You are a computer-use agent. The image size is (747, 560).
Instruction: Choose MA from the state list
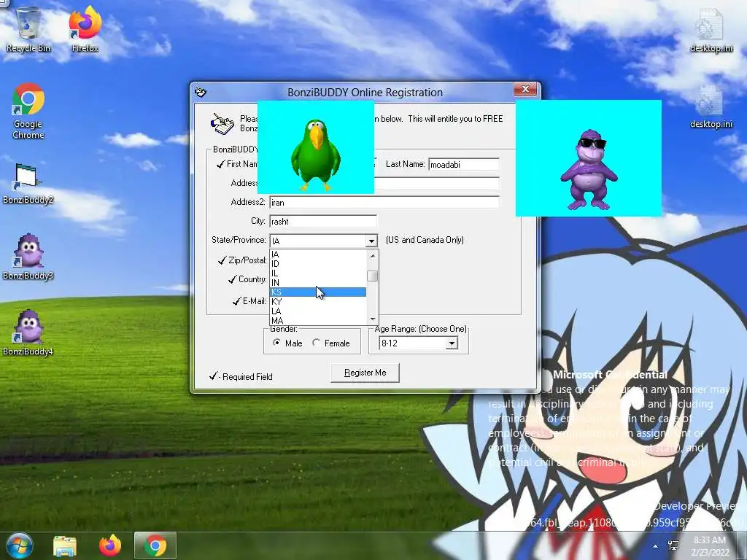coord(318,321)
